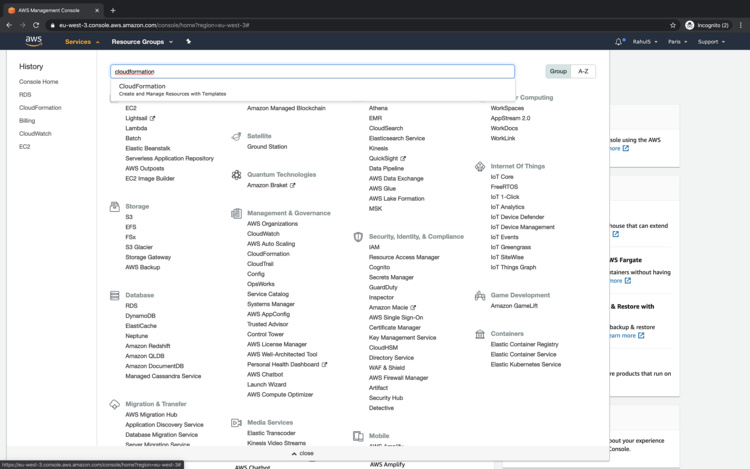Reload the page using browser refresh
This screenshot has height=469, width=750.
36,25
